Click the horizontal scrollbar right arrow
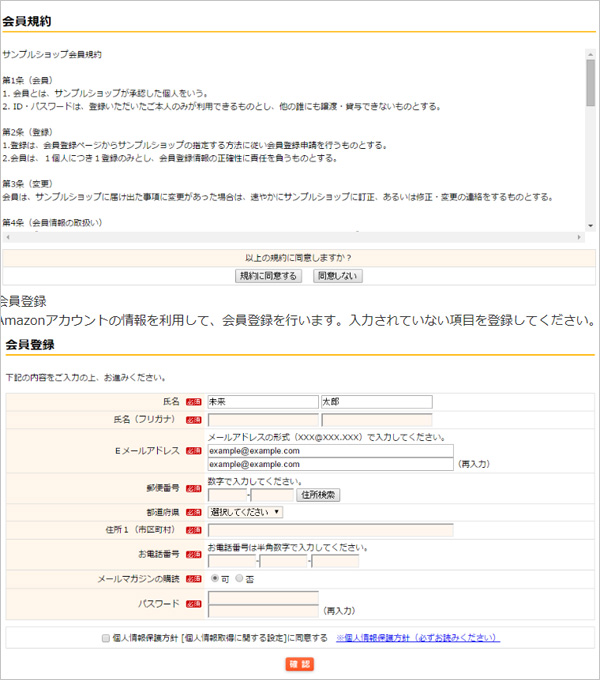The height and width of the screenshot is (680, 600). click(578, 237)
